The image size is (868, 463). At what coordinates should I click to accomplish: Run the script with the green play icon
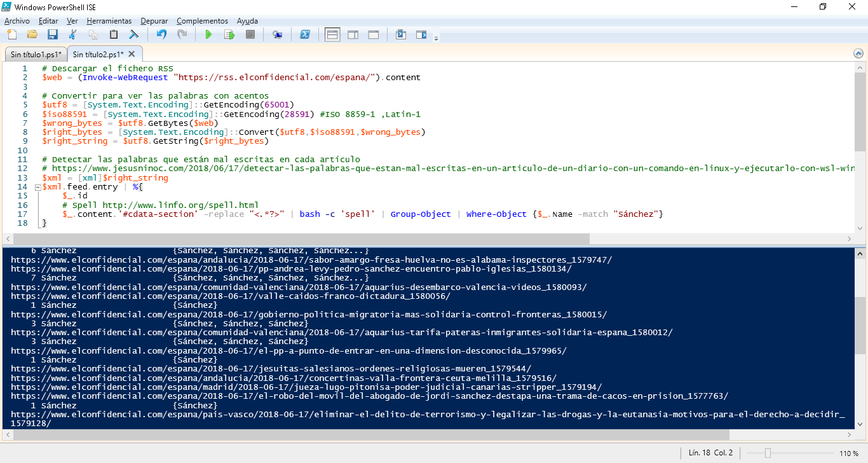tap(208, 34)
